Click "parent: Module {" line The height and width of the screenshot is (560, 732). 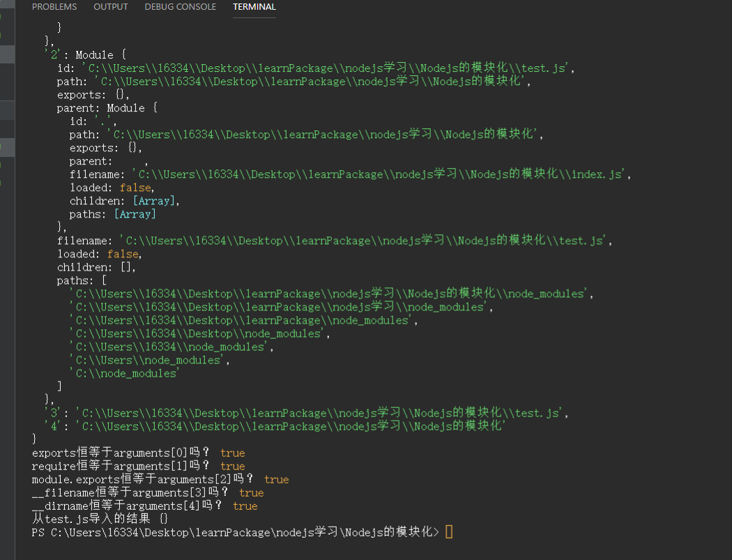(107, 108)
